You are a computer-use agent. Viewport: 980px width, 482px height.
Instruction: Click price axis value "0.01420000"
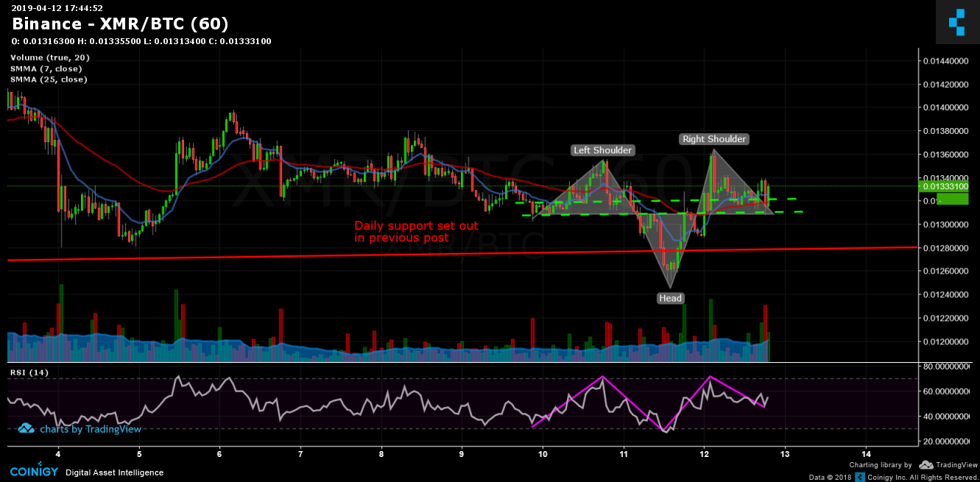click(x=947, y=85)
